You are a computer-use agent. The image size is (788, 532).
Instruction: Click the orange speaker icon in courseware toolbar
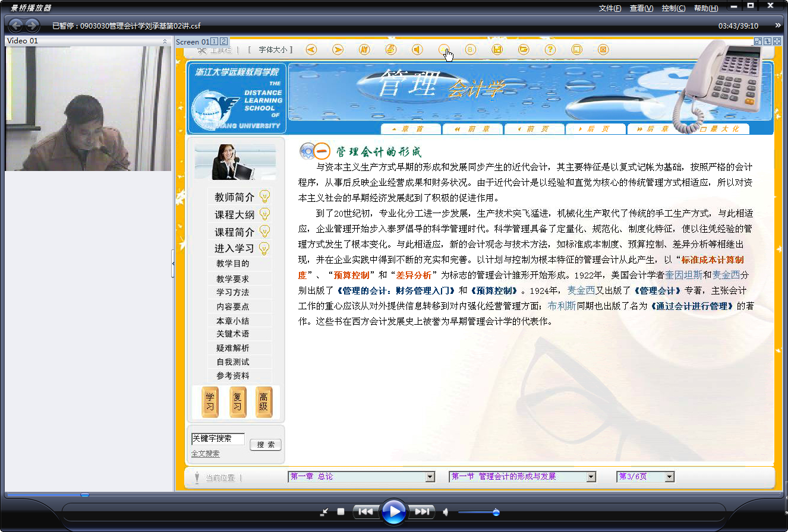(417, 49)
